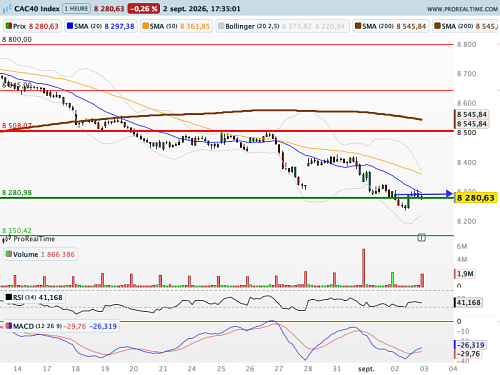Click the 8 700 price axis label
The height and width of the screenshot is (375, 500).
pyautogui.click(x=466, y=74)
